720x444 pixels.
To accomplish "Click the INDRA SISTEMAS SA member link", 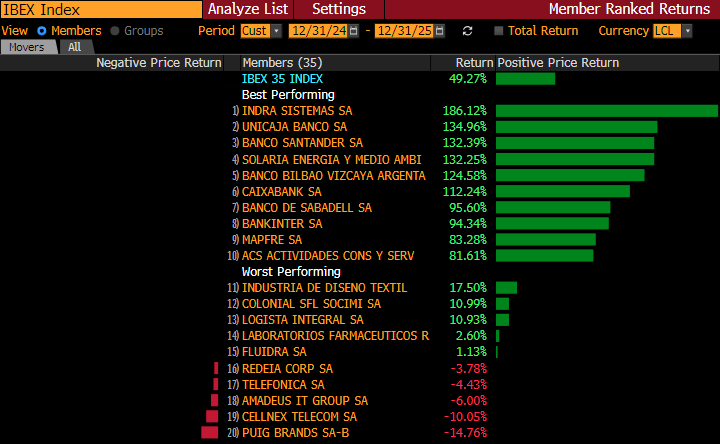I will (x=297, y=111).
